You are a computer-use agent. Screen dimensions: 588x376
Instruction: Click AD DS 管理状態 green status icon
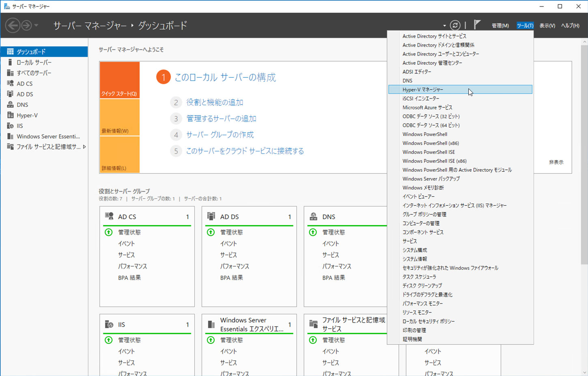[211, 232]
